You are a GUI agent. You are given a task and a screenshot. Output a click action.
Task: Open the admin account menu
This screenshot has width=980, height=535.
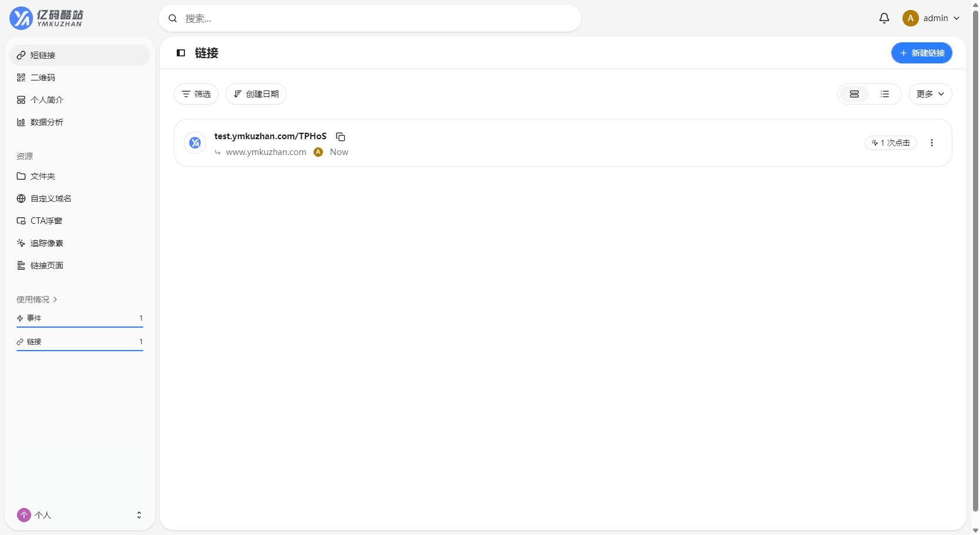click(931, 18)
